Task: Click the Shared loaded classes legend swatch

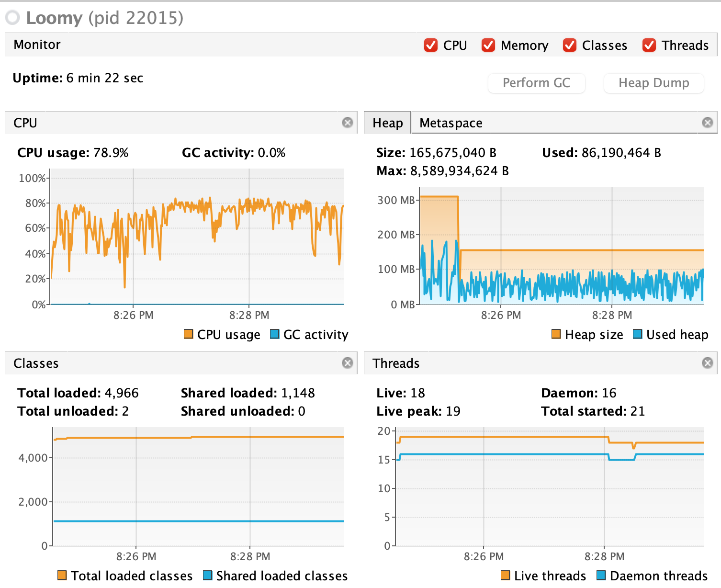Action: pyautogui.click(x=208, y=575)
